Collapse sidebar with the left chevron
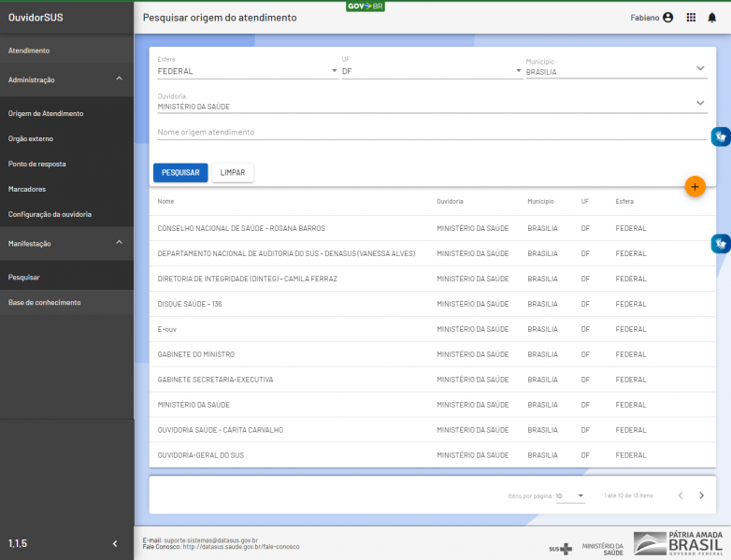This screenshot has width=731, height=560. 115,543
